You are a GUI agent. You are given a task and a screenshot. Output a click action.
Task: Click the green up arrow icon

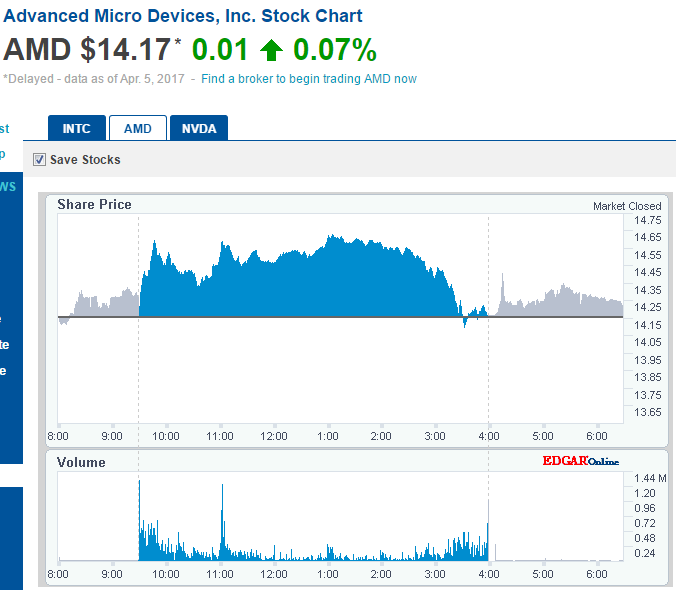click(271, 50)
